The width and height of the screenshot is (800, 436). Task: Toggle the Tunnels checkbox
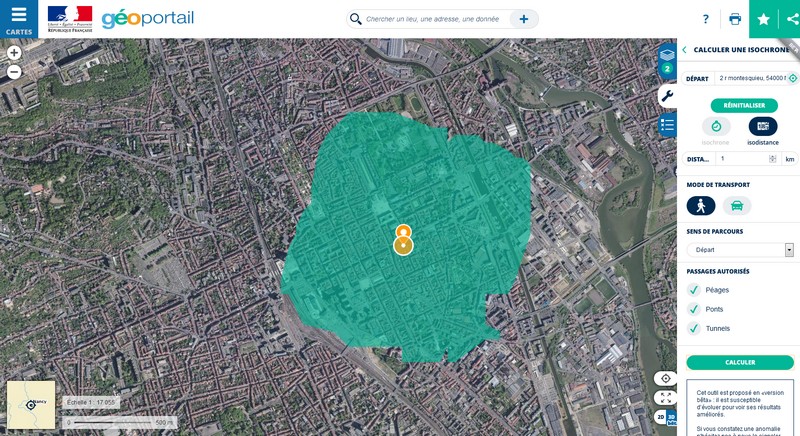coord(693,328)
